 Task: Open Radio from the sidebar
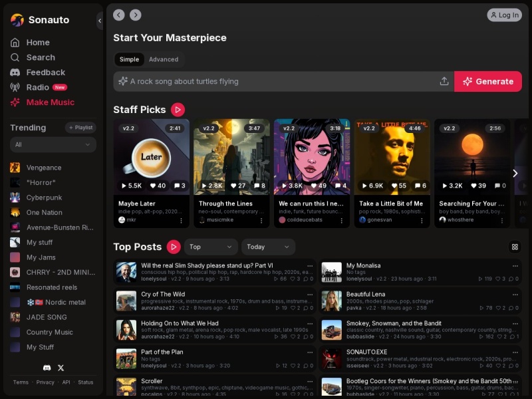(37, 87)
